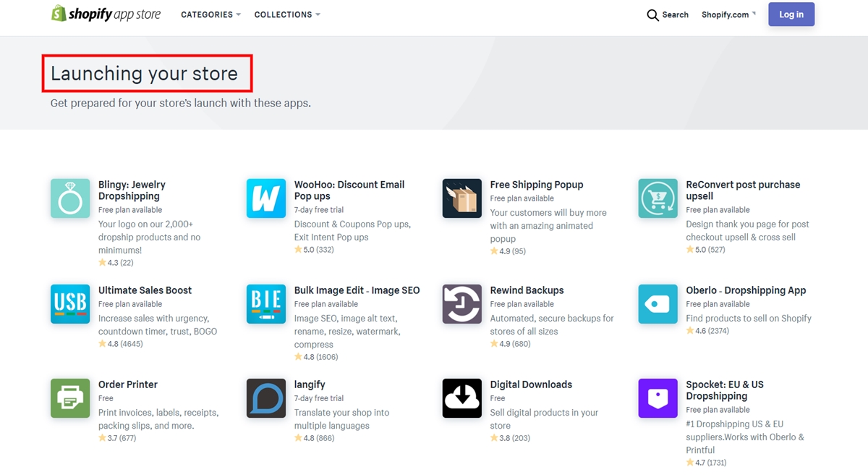Select the Ultimate Sales Boost USB icon
The height and width of the screenshot is (475, 868).
pos(70,304)
